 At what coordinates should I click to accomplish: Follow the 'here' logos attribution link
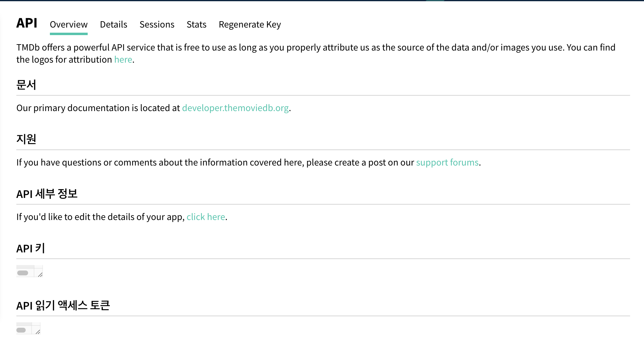123,60
